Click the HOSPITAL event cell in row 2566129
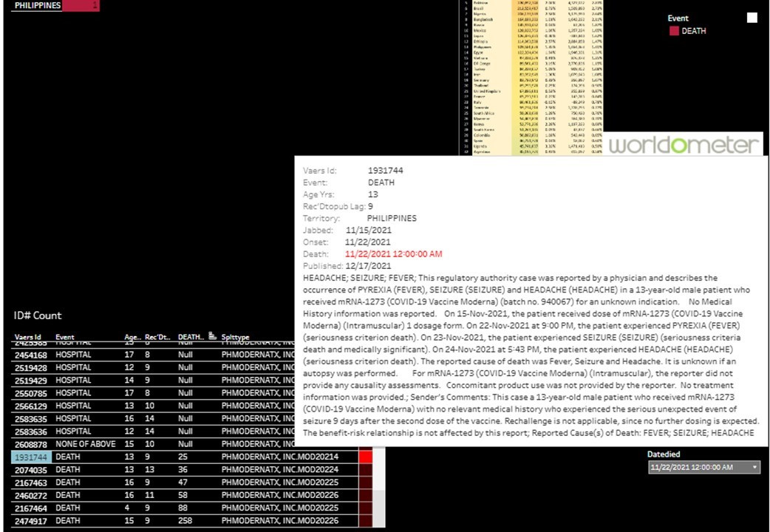Image resolution: width=770 pixels, height=532 pixels. (73, 406)
